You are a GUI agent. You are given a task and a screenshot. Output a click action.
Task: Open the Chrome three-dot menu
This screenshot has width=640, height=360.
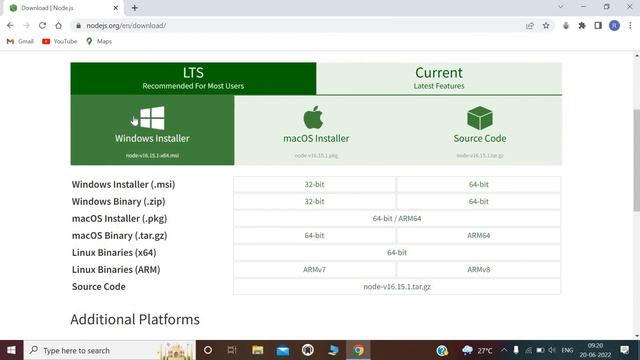point(630,25)
